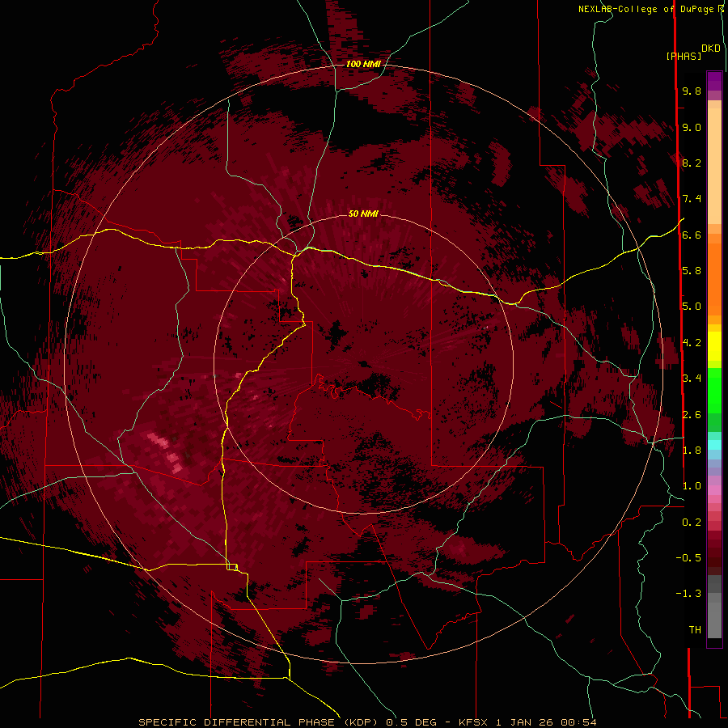The width and height of the screenshot is (728, 728).
Task: Select the peach band of the color scale
Action: [x=714, y=166]
